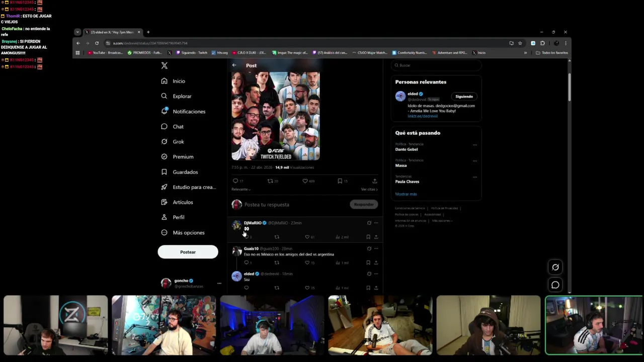The width and height of the screenshot is (644, 362).
Task: Reload the page in Chrome
Action: [97, 43]
